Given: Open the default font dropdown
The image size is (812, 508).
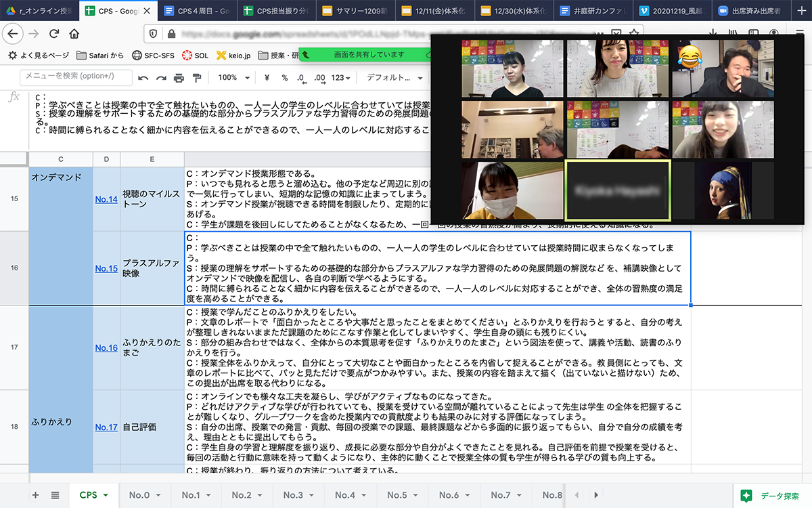Looking at the screenshot, I should (392, 78).
